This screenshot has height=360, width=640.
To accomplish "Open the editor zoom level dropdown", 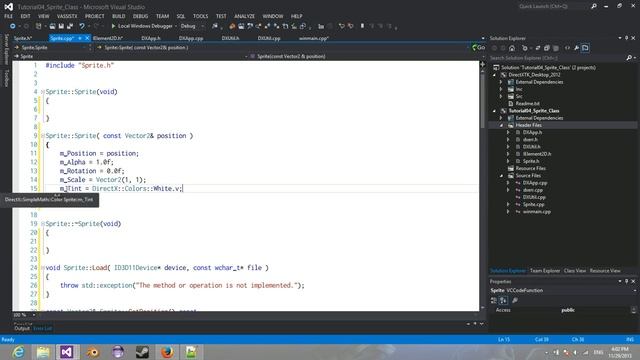I will (34, 315).
